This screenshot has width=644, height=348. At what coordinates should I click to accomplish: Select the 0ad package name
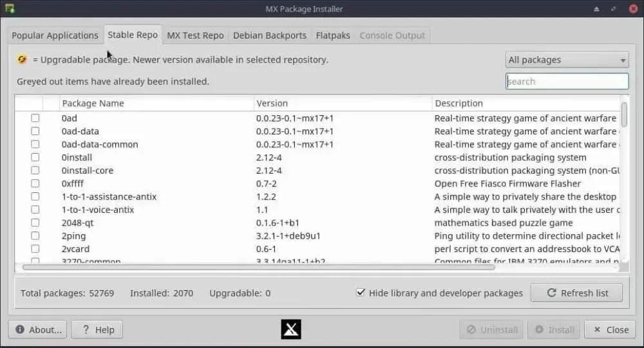[x=70, y=118]
